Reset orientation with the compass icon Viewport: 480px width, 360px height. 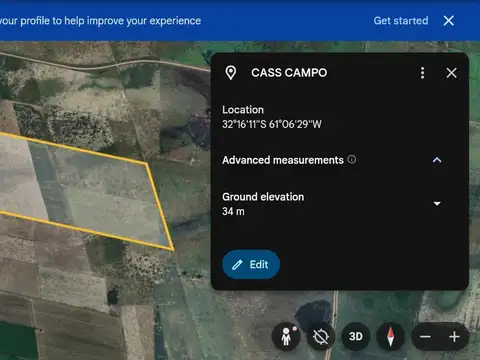point(390,336)
